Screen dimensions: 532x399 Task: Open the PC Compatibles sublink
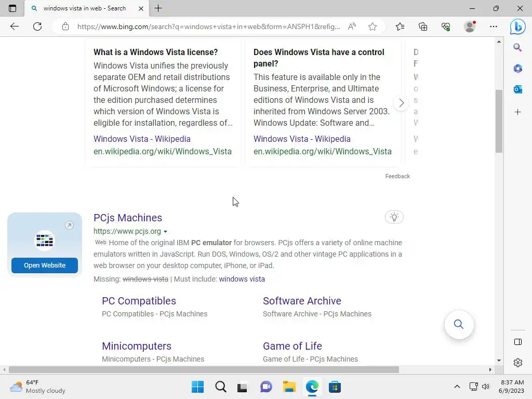[x=139, y=301]
